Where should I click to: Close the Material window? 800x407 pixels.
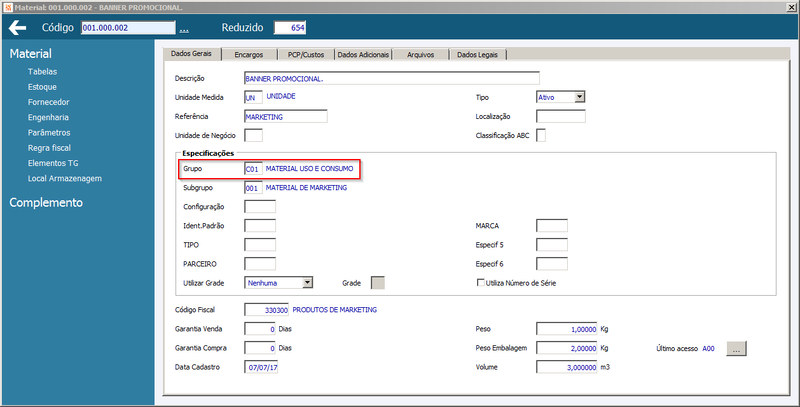click(792, 7)
